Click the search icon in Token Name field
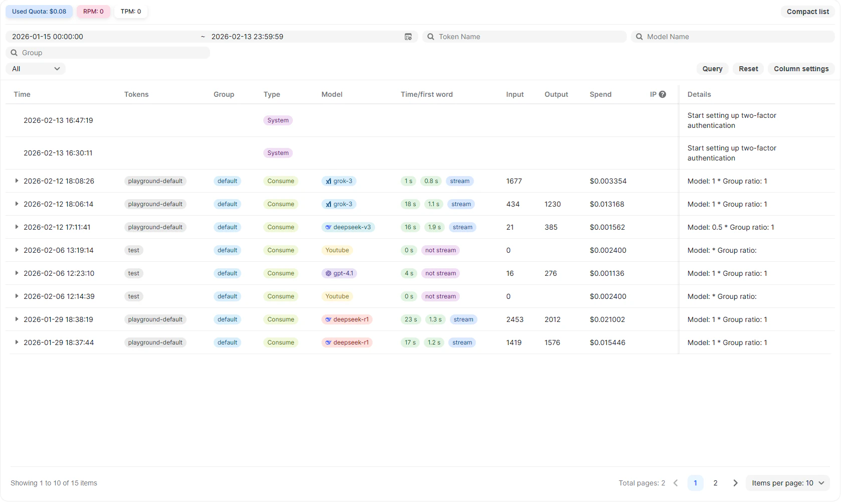The width and height of the screenshot is (844, 504). pos(431,37)
